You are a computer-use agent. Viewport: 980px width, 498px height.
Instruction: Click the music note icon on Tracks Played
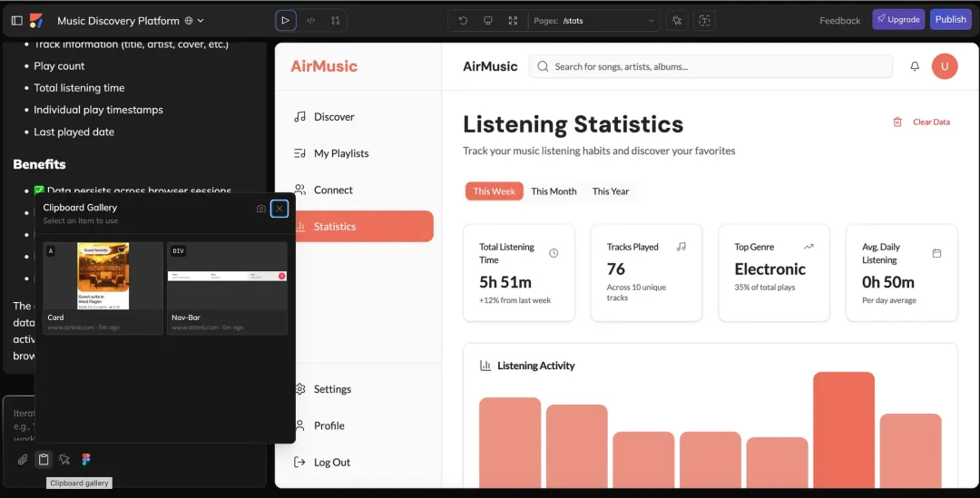point(681,247)
